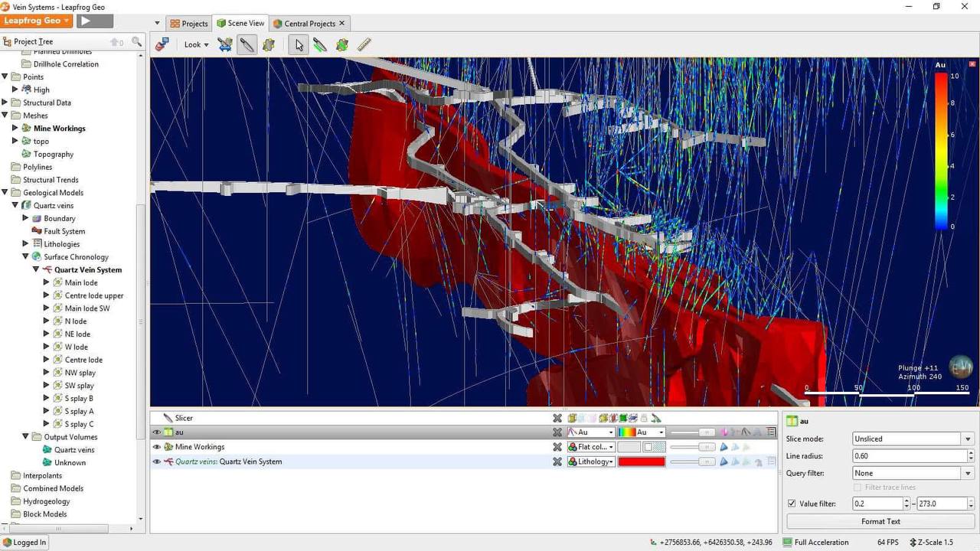Viewport: 980px width, 551px height.
Task: Open Lithology display dropdown for Quartz veins
Action: tap(591, 461)
